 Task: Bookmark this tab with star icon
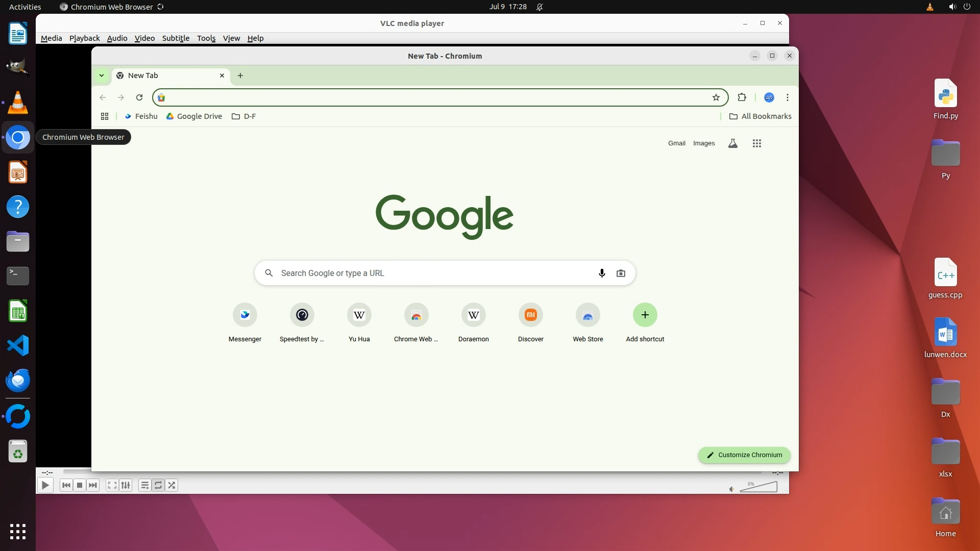click(716, 97)
